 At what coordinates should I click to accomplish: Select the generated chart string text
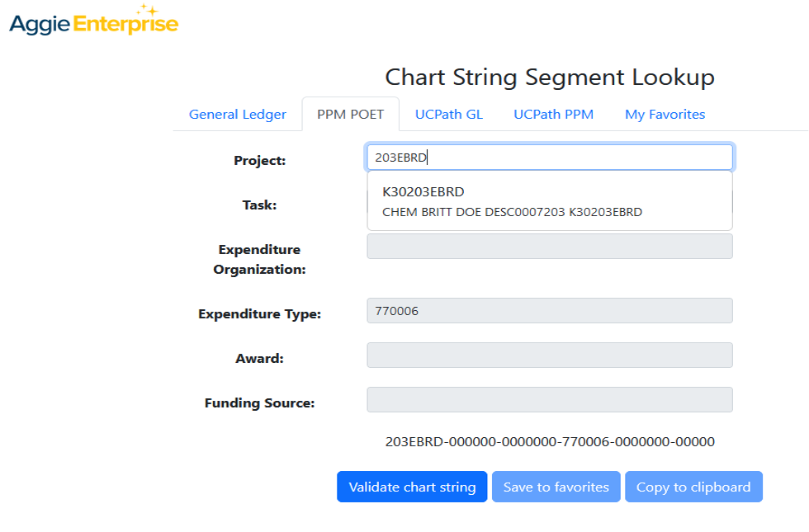(x=549, y=441)
